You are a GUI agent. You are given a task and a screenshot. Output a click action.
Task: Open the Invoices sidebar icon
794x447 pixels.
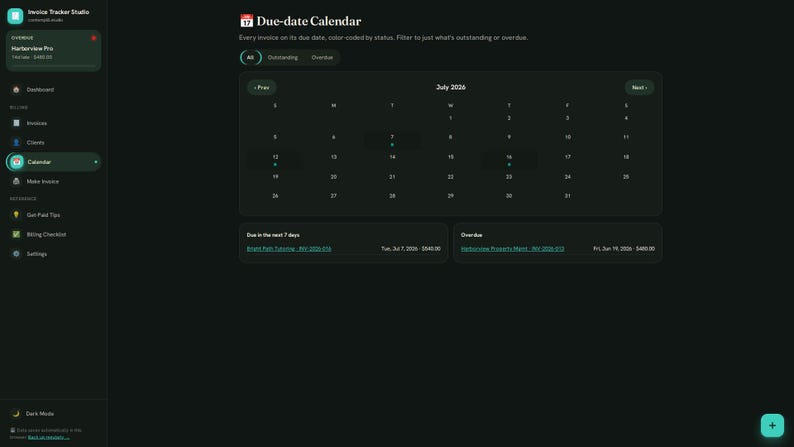[x=16, y=123]
